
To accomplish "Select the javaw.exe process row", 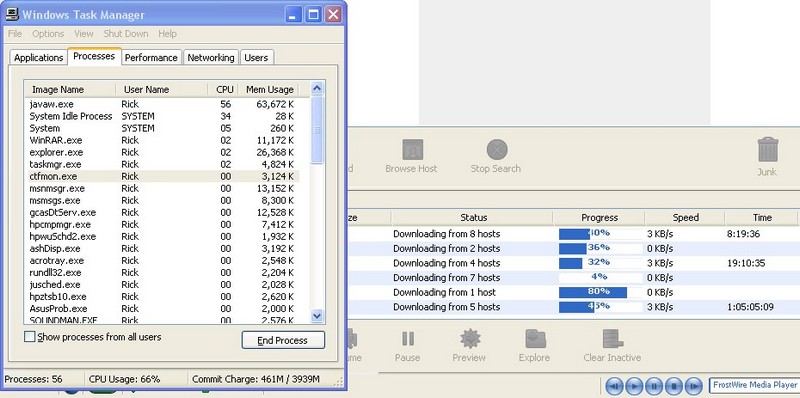I will pos(163,104).
